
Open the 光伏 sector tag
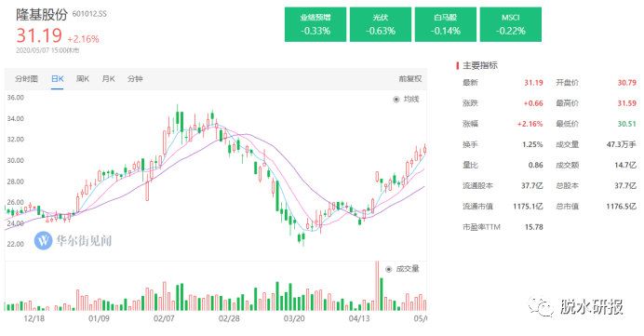(x=381, y=24)
